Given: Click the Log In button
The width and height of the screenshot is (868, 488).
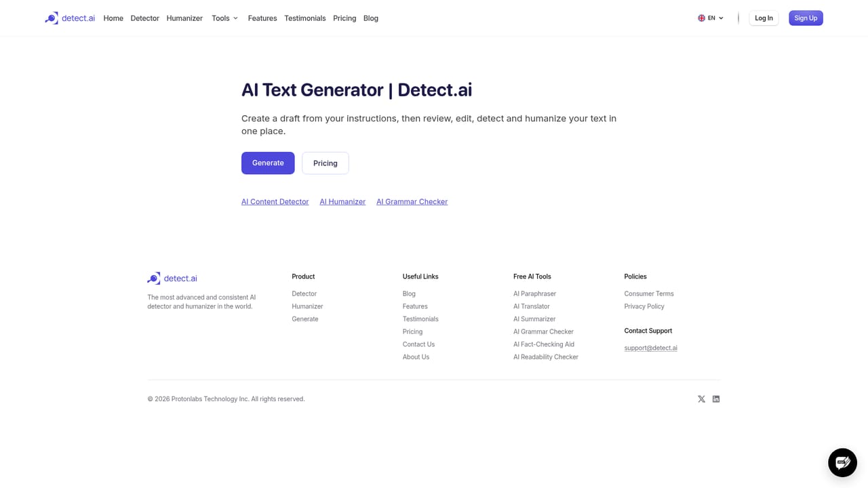Looking at the screenshot, I should (x=764, y=18).
